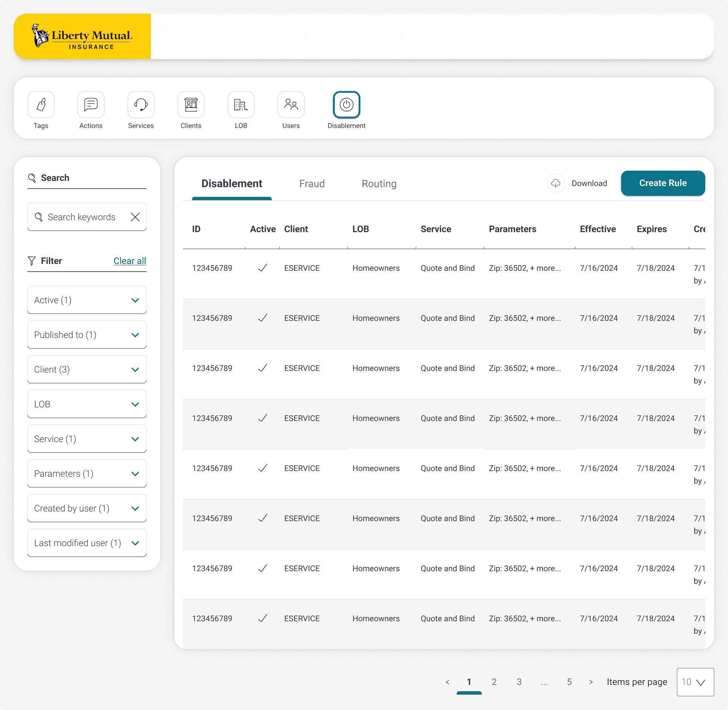Select the Disablement power icon
This screenshot has width=728, height=710.
click(x=347, y=105)
